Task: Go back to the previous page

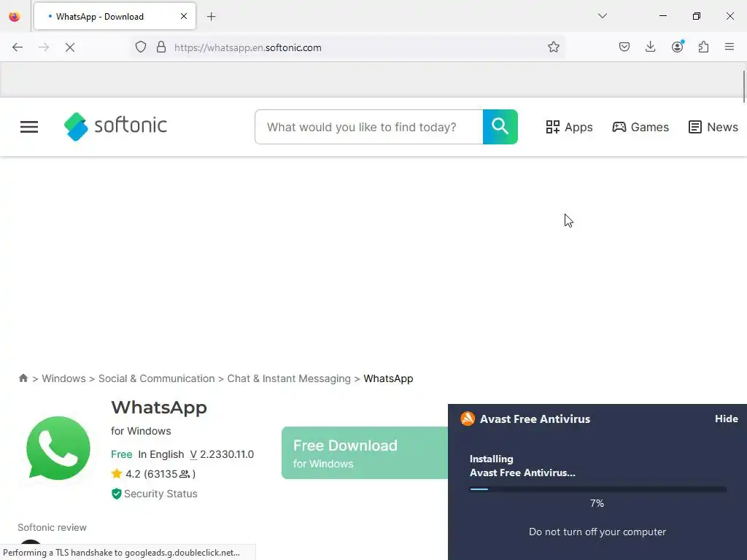Action: pyautogui.click(x=18, y=47)
